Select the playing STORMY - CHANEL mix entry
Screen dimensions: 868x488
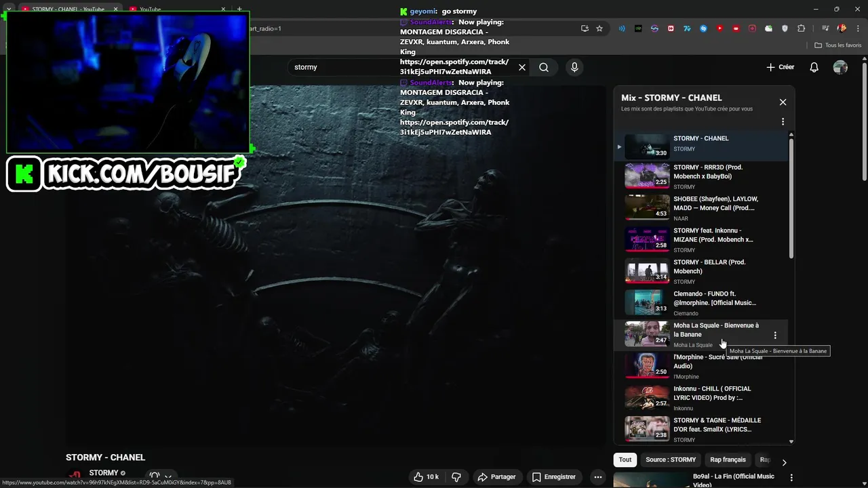coord(701,145)
